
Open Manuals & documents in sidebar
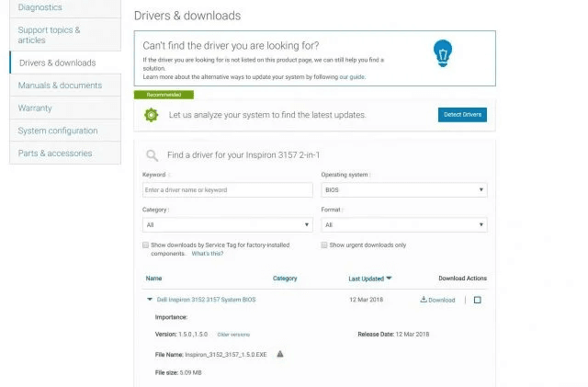click(60, 85)
